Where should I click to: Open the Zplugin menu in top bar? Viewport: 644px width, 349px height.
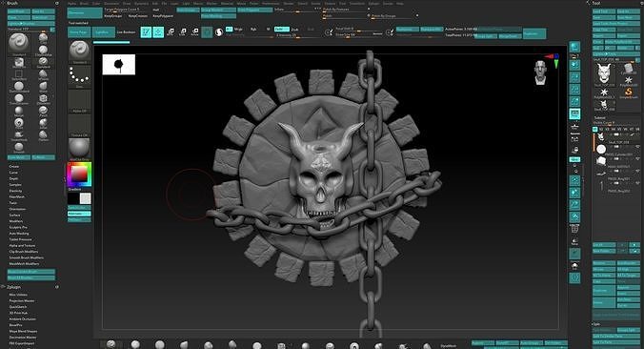(373, 3)
